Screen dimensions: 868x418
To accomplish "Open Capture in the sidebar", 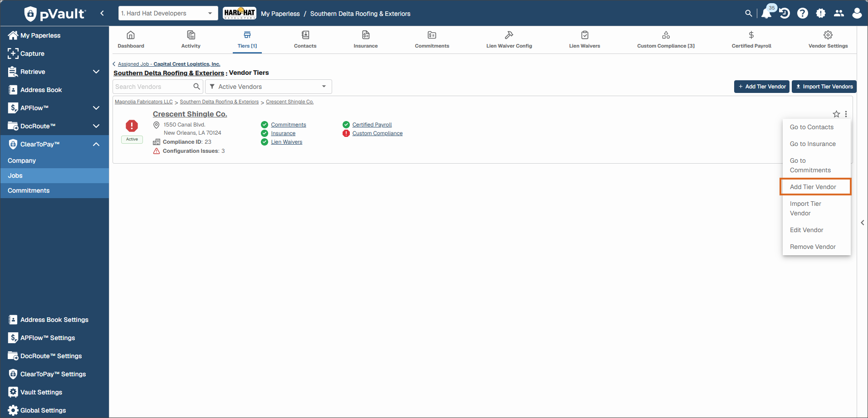I will point(54,53).
